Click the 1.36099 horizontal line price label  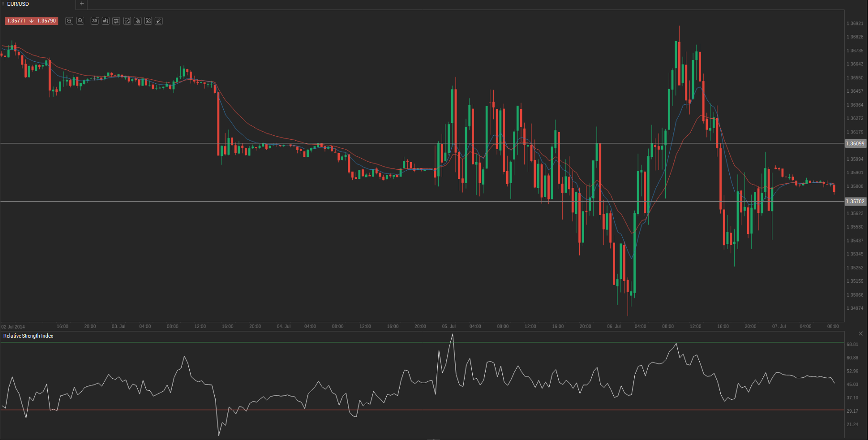coord(855,143)
